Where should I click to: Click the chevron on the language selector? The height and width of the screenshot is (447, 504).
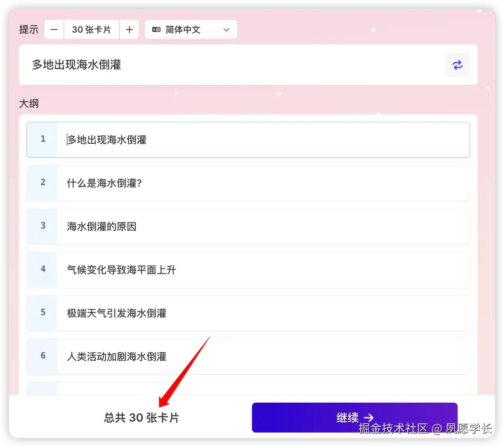pyautogui.click(x=227, y=29)
